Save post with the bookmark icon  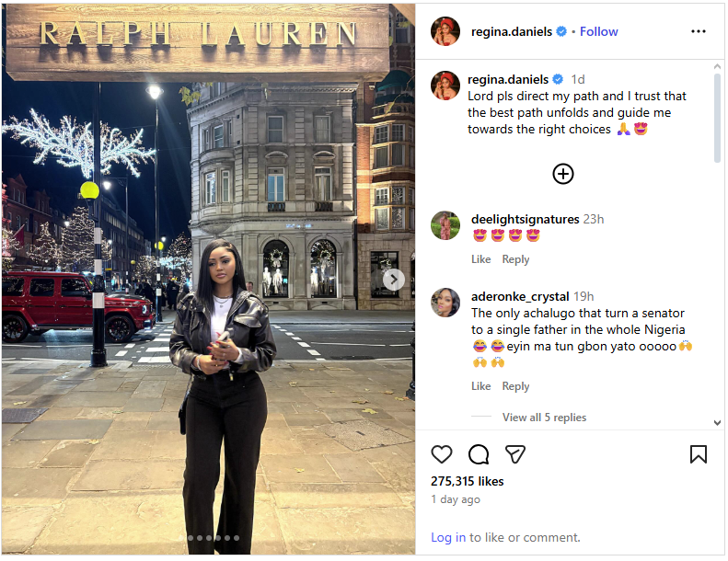point(698,453)
